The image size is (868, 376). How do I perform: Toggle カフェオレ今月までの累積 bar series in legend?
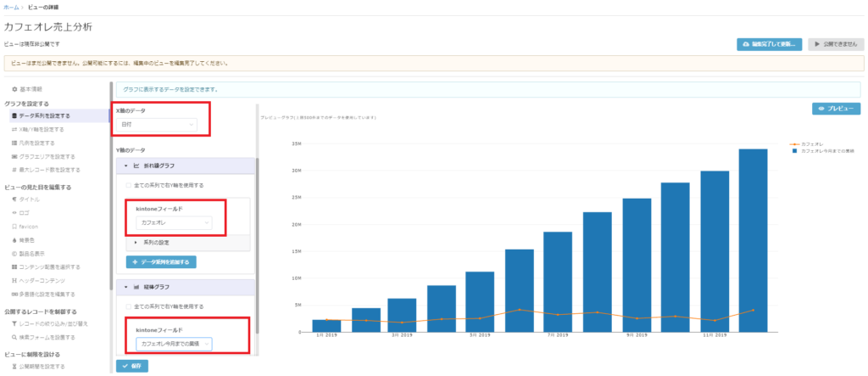(822, 151)
